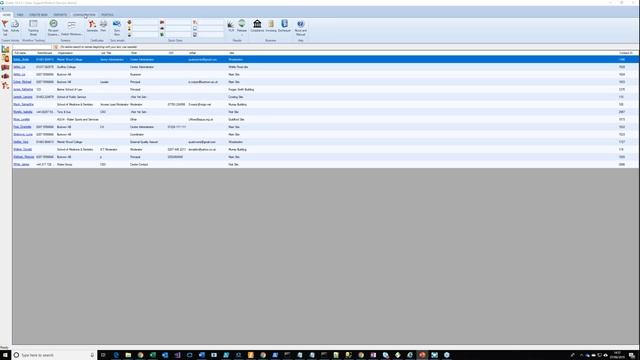Open the VLE ribbon icon
This screenshot has width=640, height=360.
(231, 26)
